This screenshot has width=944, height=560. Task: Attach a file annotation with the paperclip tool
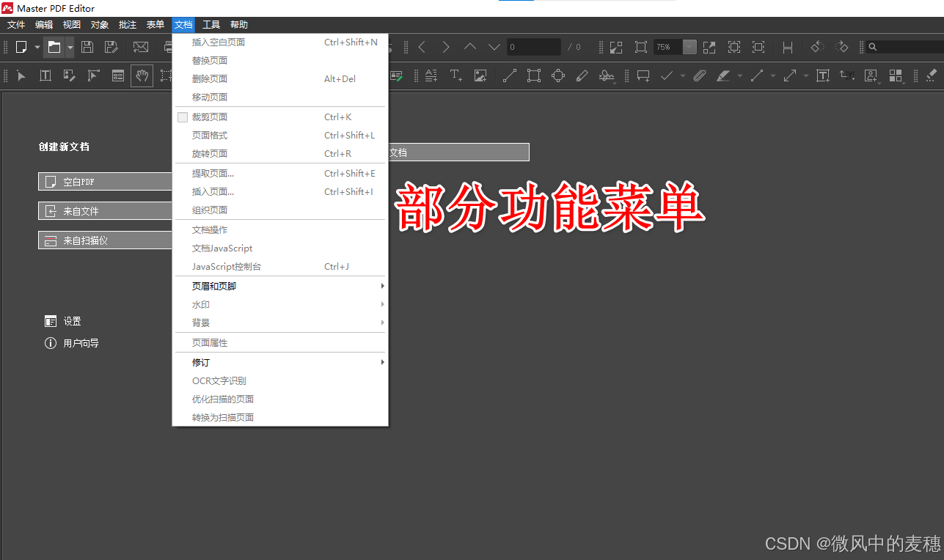pos(698,75)
